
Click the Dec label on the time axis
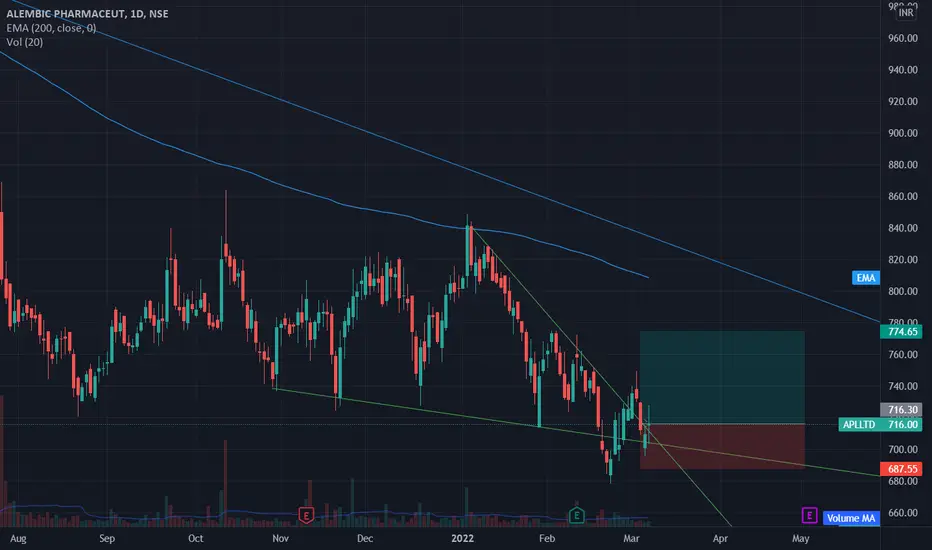coord(365,539)
